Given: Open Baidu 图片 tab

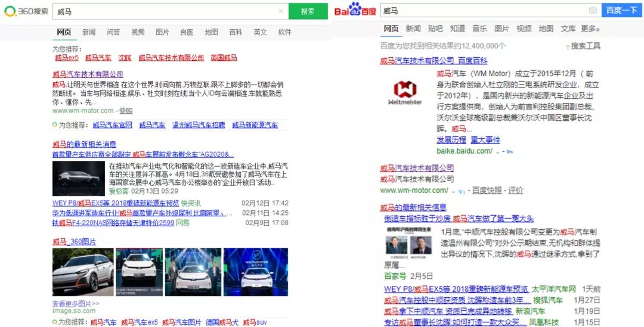Looking at the screenshot, I should [x=502, y=29].
